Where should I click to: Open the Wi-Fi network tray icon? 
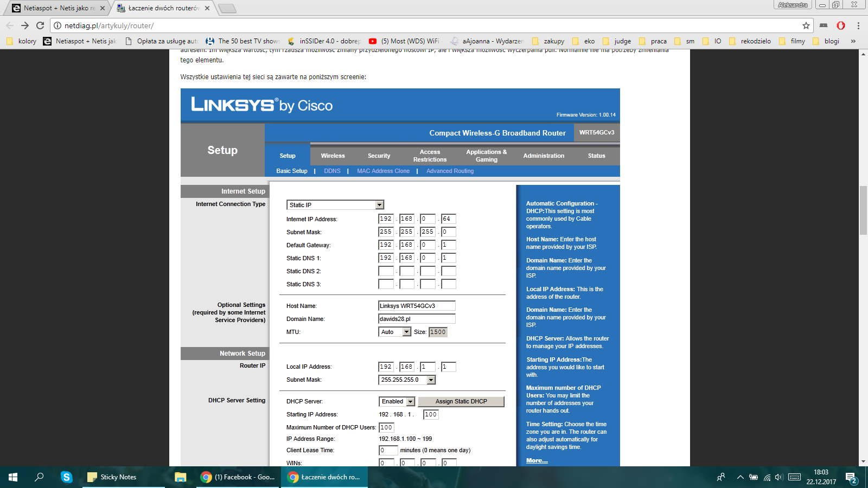pyautogui.click(x=767, y=477)
